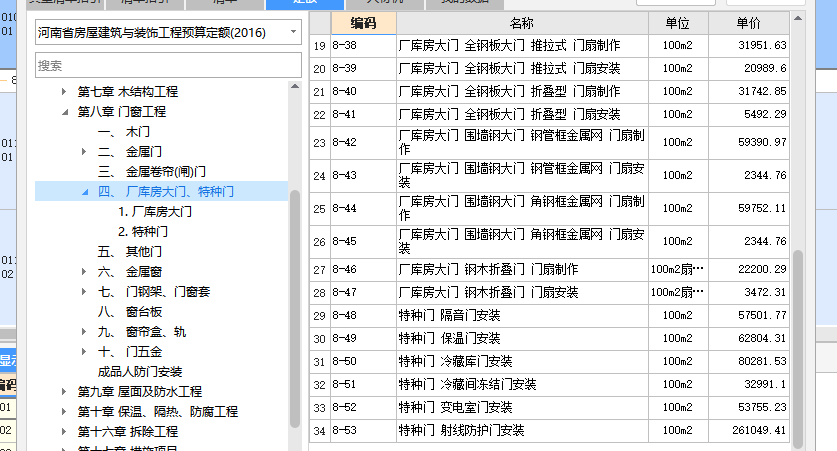Screen dimensions: 837x451
Task: Select quota code 8-39 cell
Action: pos(363,69)
